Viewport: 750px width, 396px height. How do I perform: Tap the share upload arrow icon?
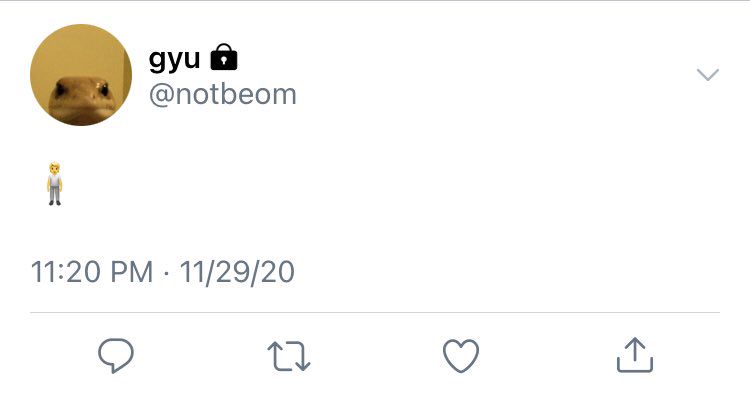click(x=635, y=355)
